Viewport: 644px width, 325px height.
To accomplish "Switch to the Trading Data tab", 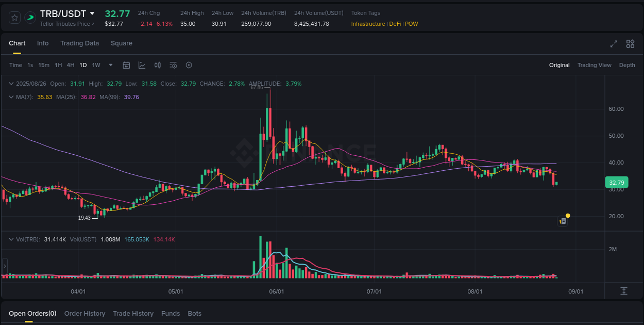I will coord(79,43).
